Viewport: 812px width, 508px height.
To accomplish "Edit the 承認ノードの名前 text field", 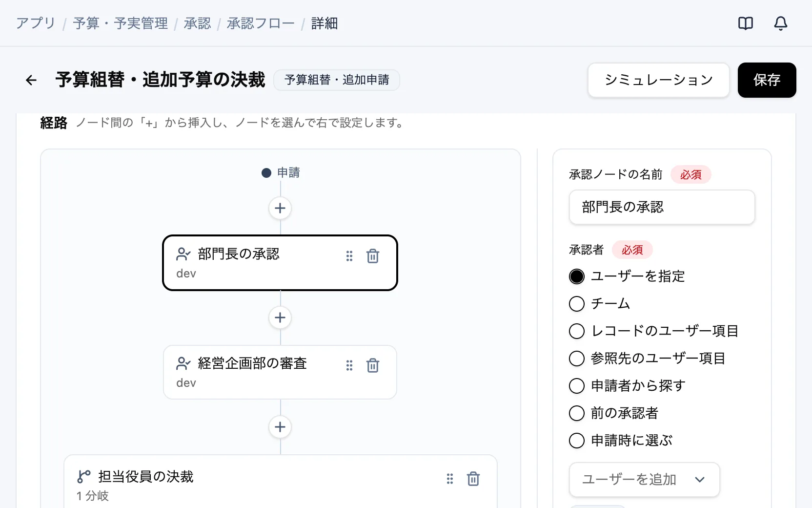I will (x=662, y=207).
